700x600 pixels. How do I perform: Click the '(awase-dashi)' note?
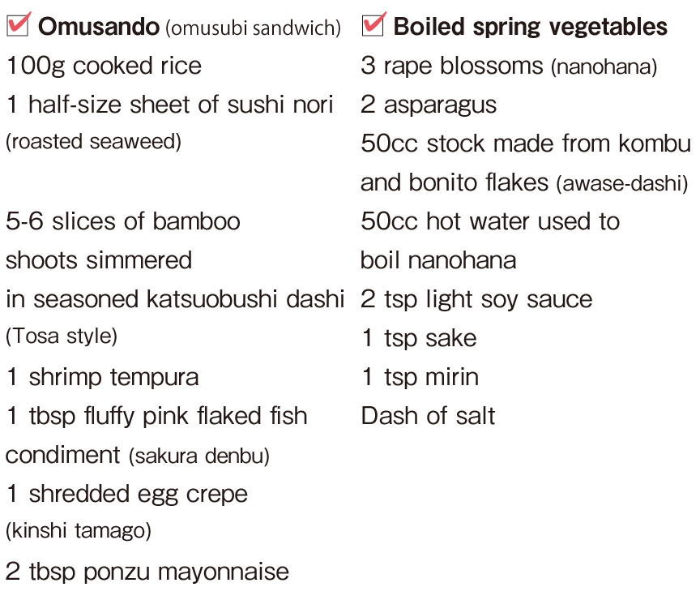tap(622, 183)
